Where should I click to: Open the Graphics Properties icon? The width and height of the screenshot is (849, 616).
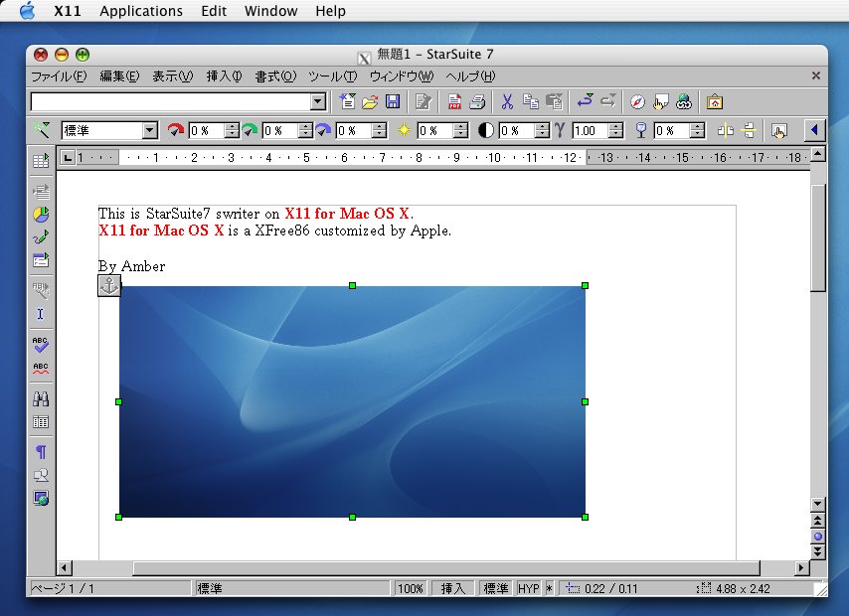[x=779, y=130]
